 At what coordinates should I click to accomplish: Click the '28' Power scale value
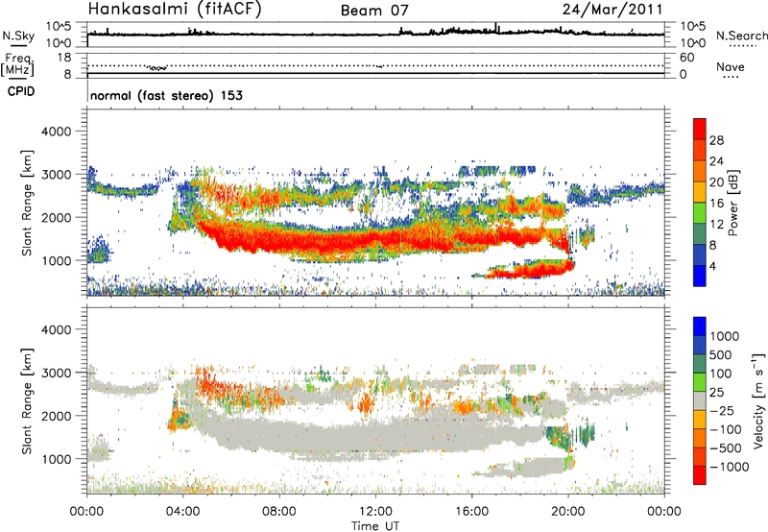coord(716,140)
